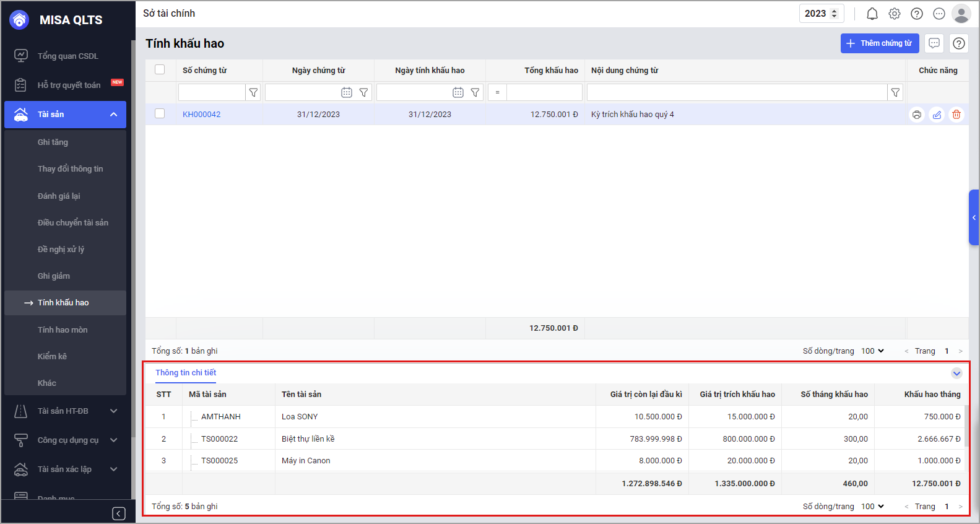Click the feedback chat icon beside Thêm chứng từ
Viewport: 980px width, 524px height.
tap(934, 43)
